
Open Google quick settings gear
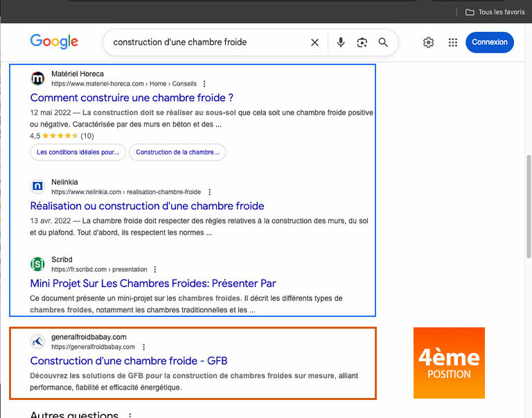coord(428,42)
